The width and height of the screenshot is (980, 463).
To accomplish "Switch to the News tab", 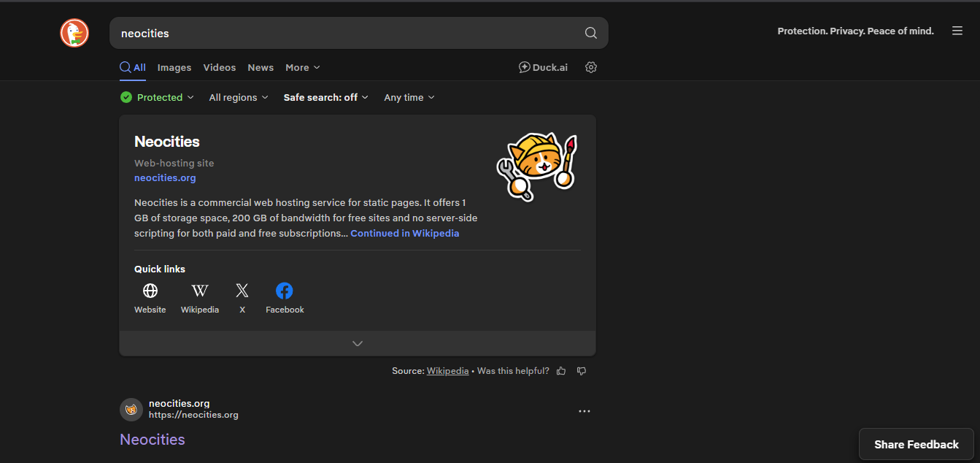I will [x=261, y=67].
